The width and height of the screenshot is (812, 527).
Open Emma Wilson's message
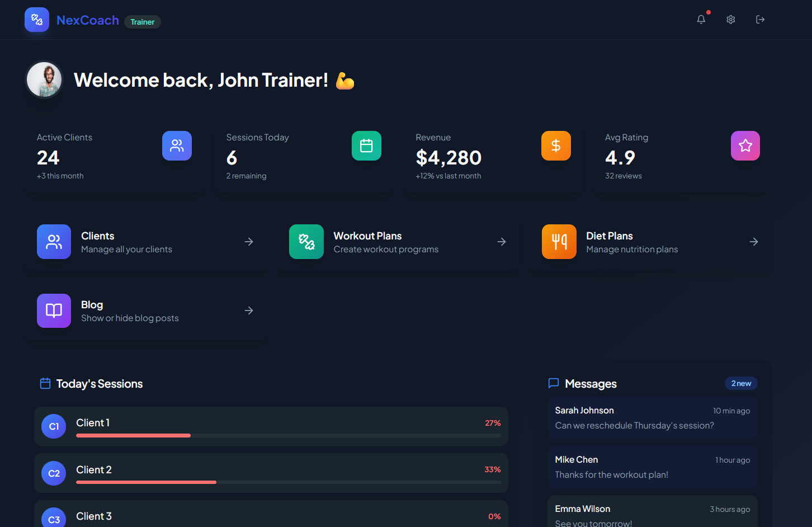(x=653, y=511)
